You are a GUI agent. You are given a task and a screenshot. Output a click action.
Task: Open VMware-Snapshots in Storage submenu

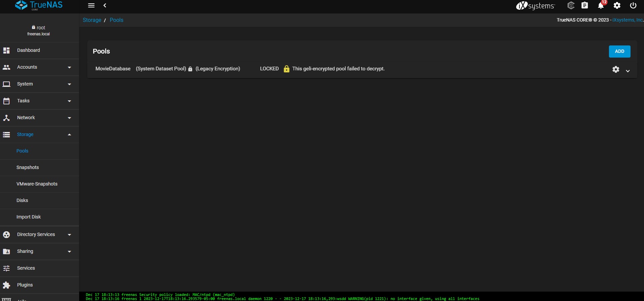point(39,184)
